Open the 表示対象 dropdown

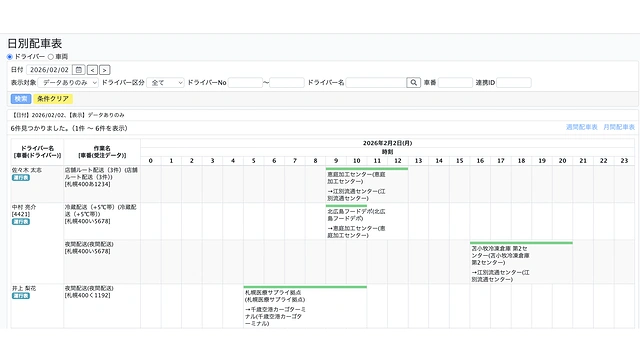[68, 82]
